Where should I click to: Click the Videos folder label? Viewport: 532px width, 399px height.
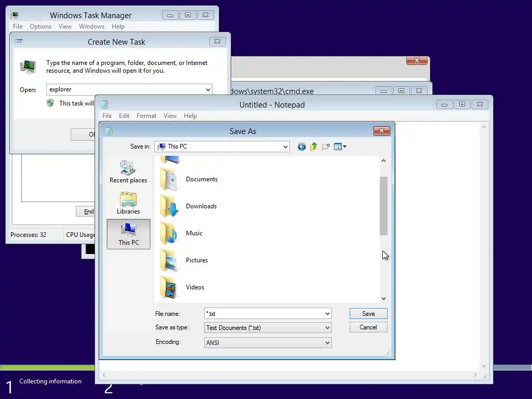click(x=195, y=287)
